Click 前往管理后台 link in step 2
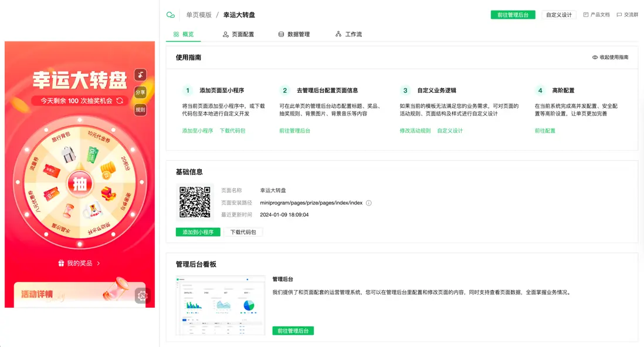The width and height of the screenshot is (644, 347). [295, 131]
